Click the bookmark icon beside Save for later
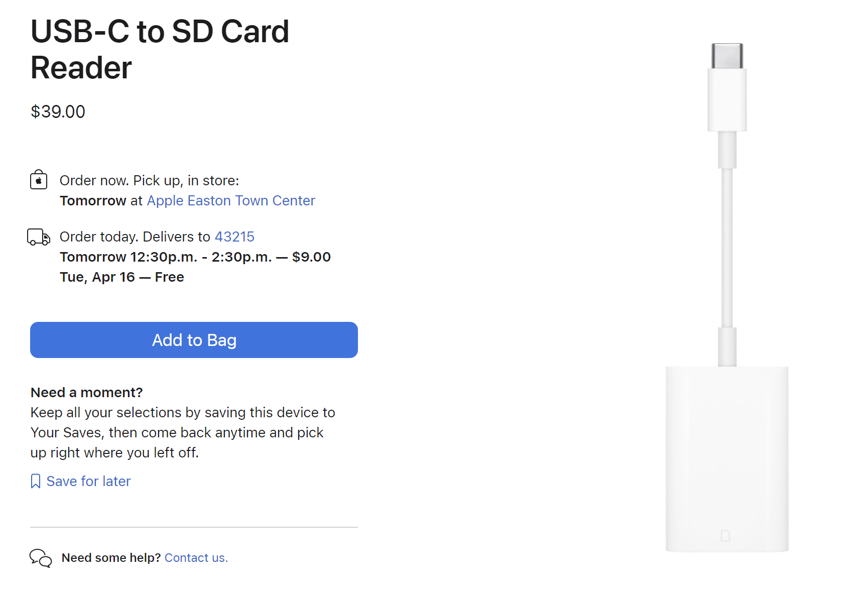This screenshot has width=868, height=590. 36,481
